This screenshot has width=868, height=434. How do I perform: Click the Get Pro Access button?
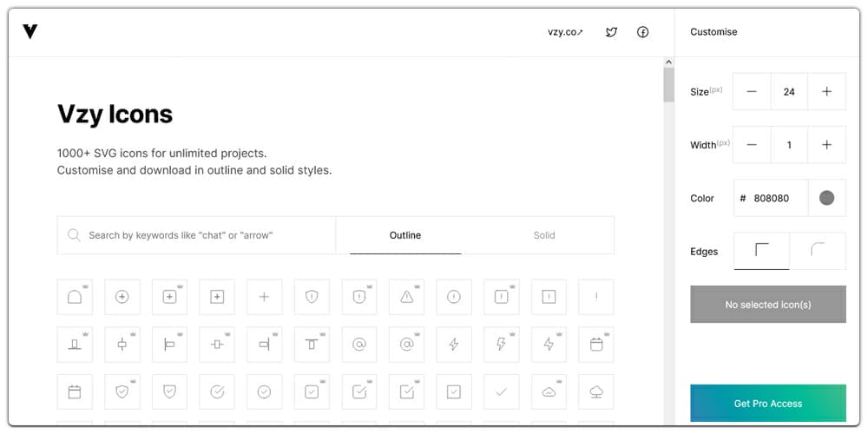768,404
